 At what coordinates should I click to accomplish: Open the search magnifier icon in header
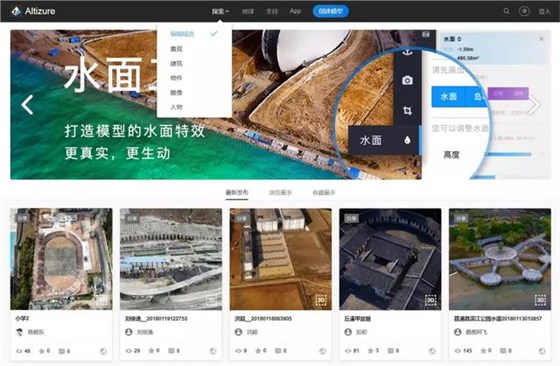pyautogui.click(x=506, y=11)
